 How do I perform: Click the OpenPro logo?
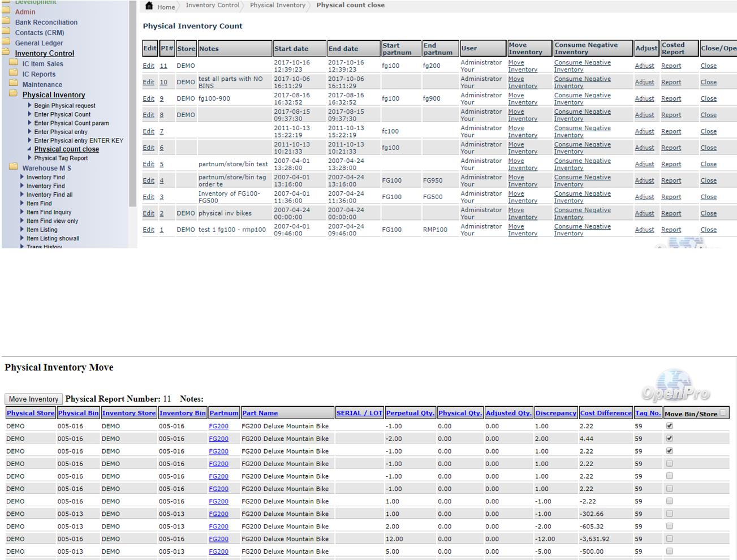click(675, 386)
